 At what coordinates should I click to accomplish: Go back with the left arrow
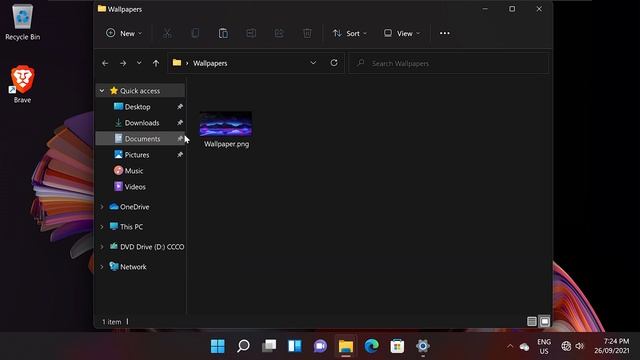105,63
